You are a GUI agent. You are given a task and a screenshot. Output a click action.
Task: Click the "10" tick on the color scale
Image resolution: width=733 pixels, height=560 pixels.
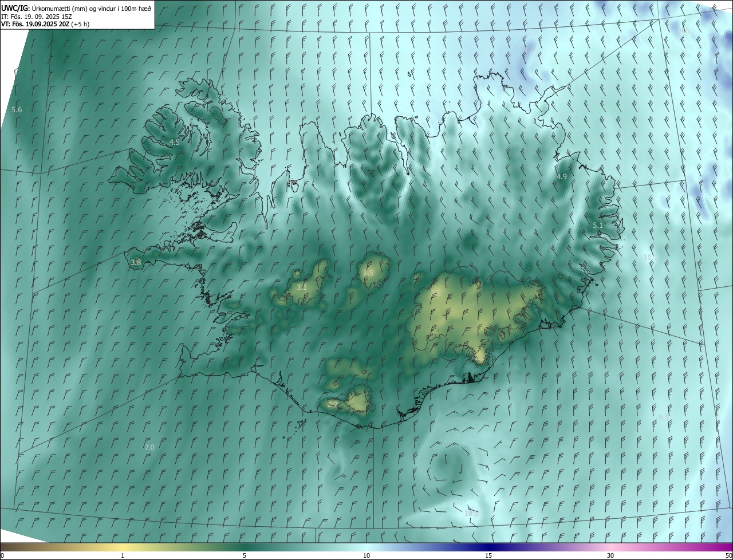click(x=366, y=555)
